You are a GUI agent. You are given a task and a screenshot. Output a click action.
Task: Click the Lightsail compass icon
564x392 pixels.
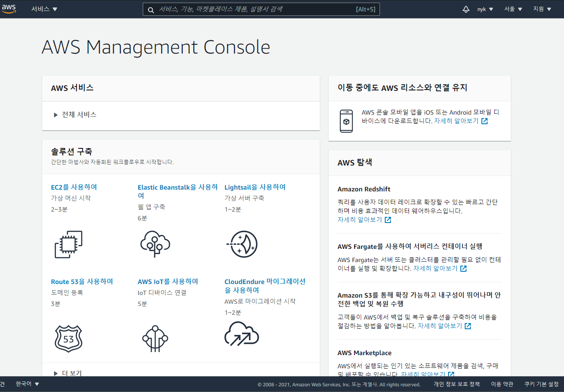242,244
